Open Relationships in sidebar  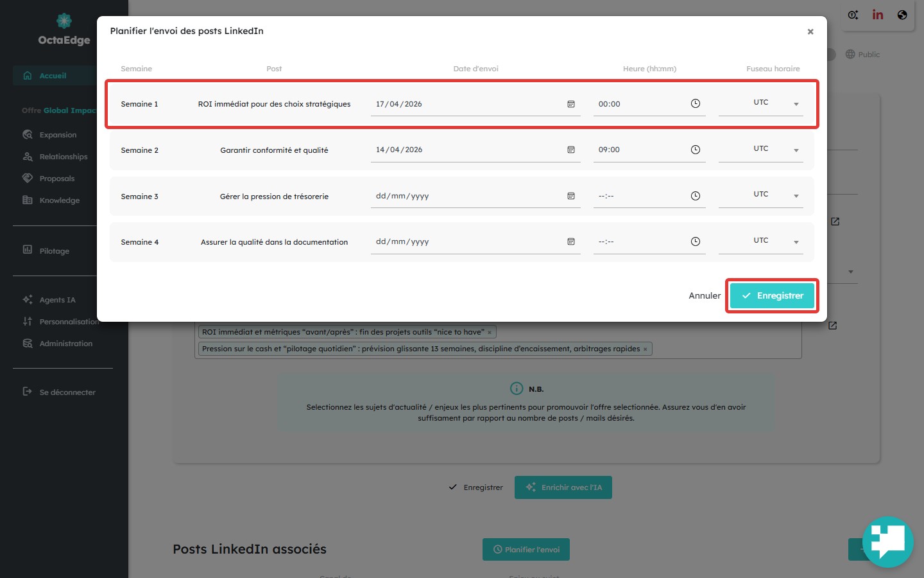pyautogui.click(x=64, y=157)
